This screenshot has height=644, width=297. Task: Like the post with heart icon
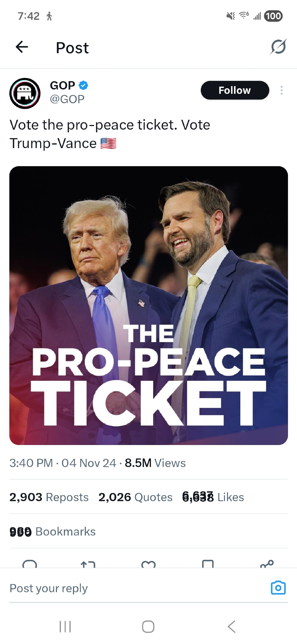click(148, 564)
